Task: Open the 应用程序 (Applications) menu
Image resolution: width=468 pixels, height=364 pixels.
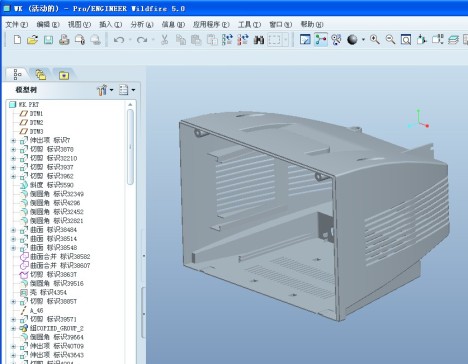Action: pyautogui.click(x=211, y=24)
